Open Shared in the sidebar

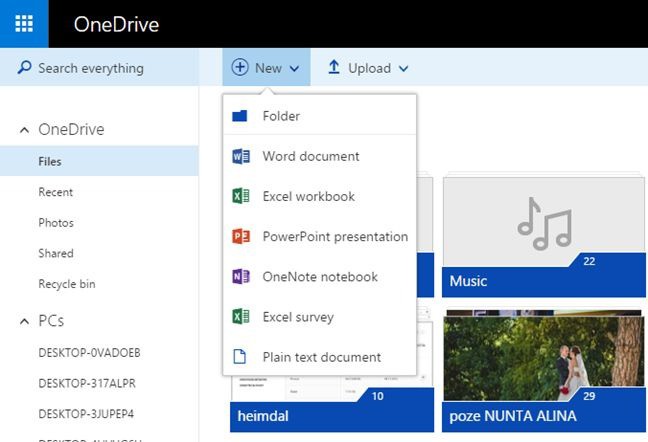pos(56,253)
